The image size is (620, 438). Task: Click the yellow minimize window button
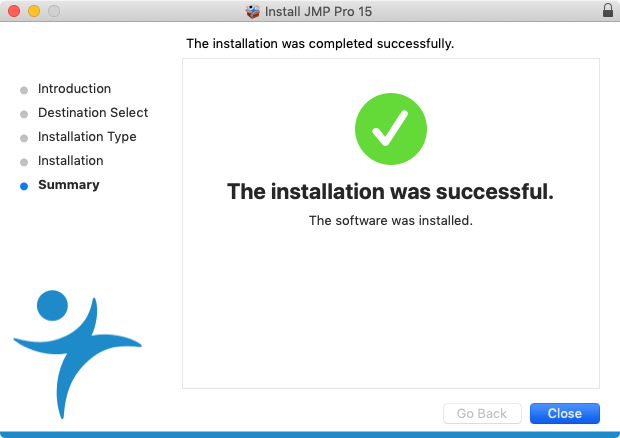coord(34,11)
